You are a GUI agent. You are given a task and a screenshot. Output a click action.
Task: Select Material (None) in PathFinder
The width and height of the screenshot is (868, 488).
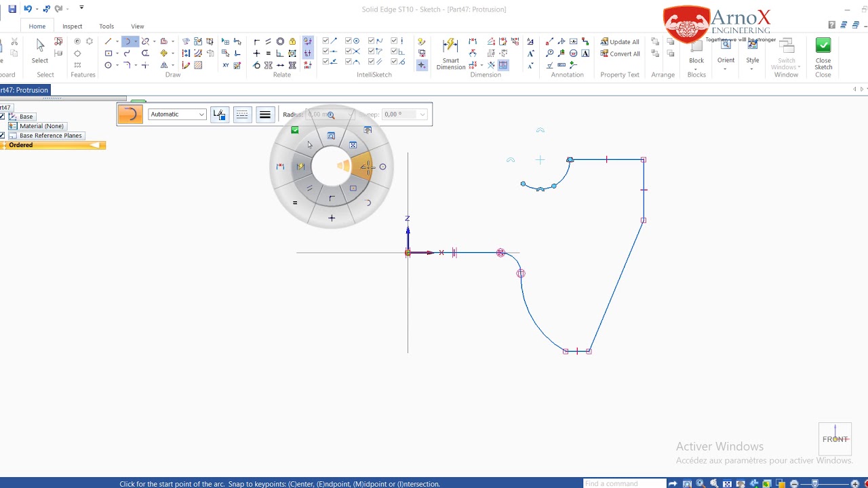(37, 126)
